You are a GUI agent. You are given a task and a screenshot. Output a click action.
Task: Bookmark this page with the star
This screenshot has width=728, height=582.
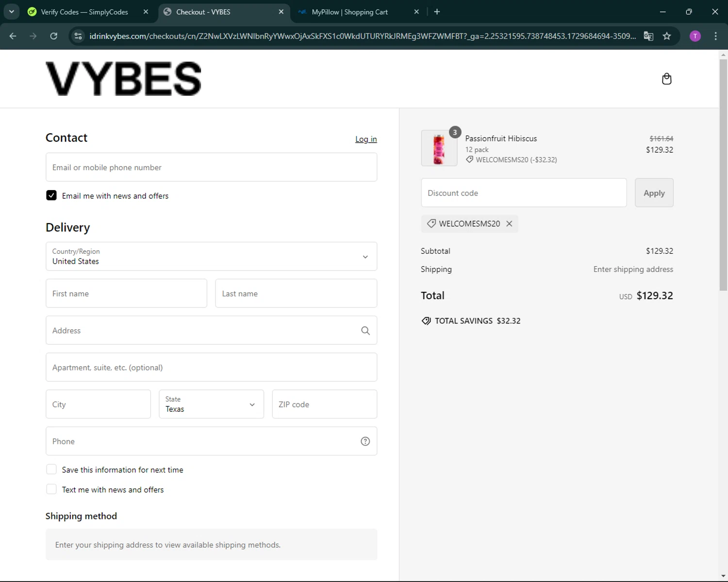667,36
